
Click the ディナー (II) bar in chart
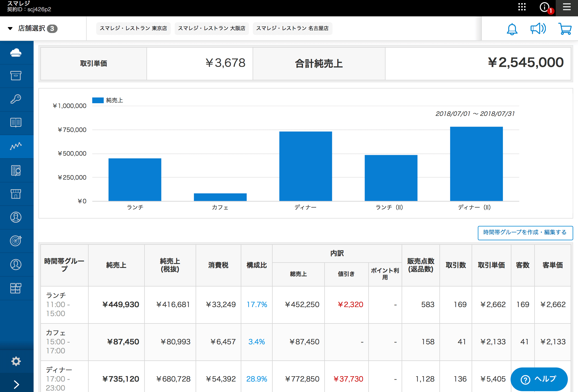476,164
